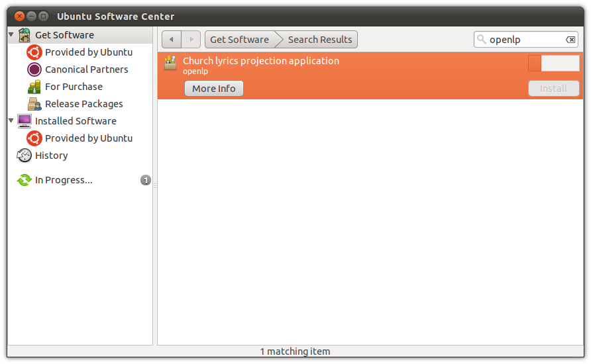The width and height of the screenshot is (591, 364).
Task: Click the install progress bar for openlp
Action: pos(553,64)
